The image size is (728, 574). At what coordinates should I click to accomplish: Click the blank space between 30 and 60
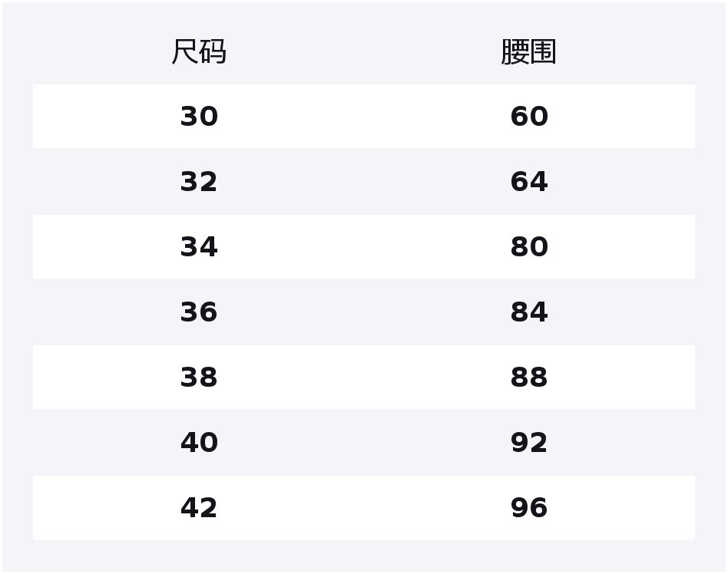click(364, 117)
